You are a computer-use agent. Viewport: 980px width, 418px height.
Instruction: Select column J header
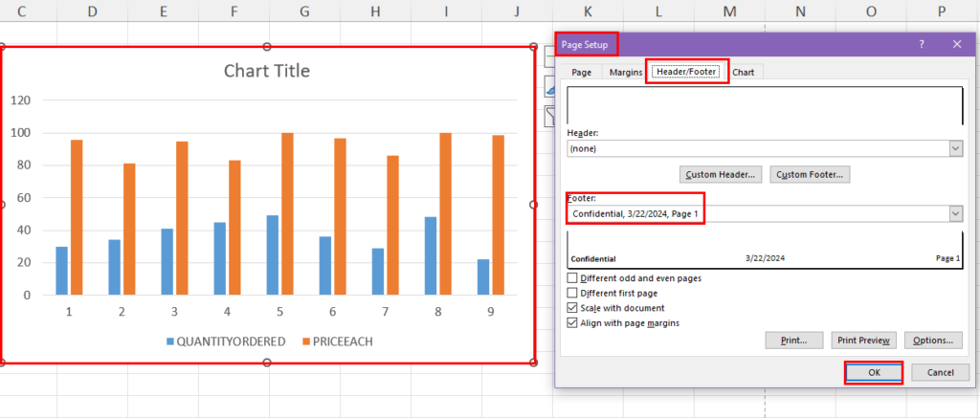(516, 11)
